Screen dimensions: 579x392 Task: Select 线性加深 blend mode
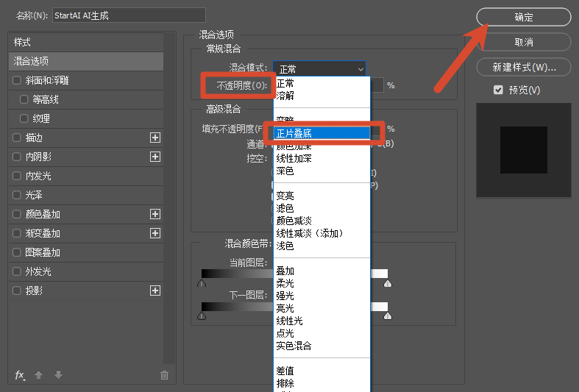tap(322, 158)
